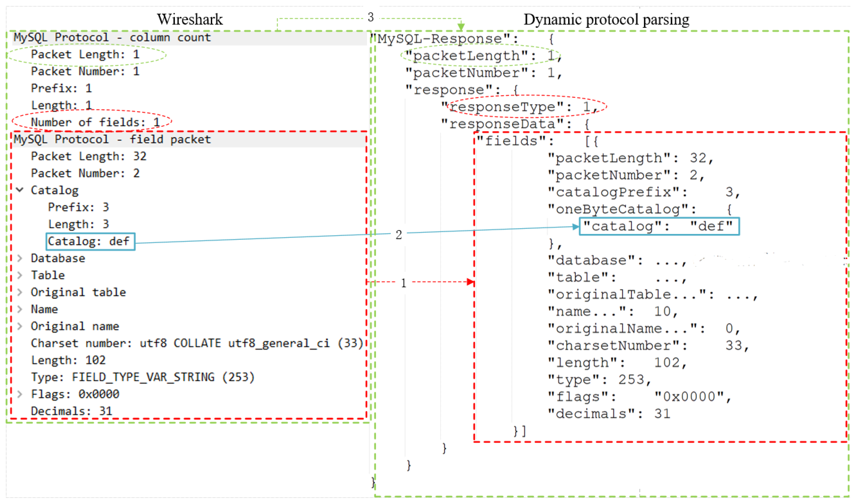This screenshot has width=854, height=504.
Task: Click the Decimals: 31 row
Action: coord(71,411)
